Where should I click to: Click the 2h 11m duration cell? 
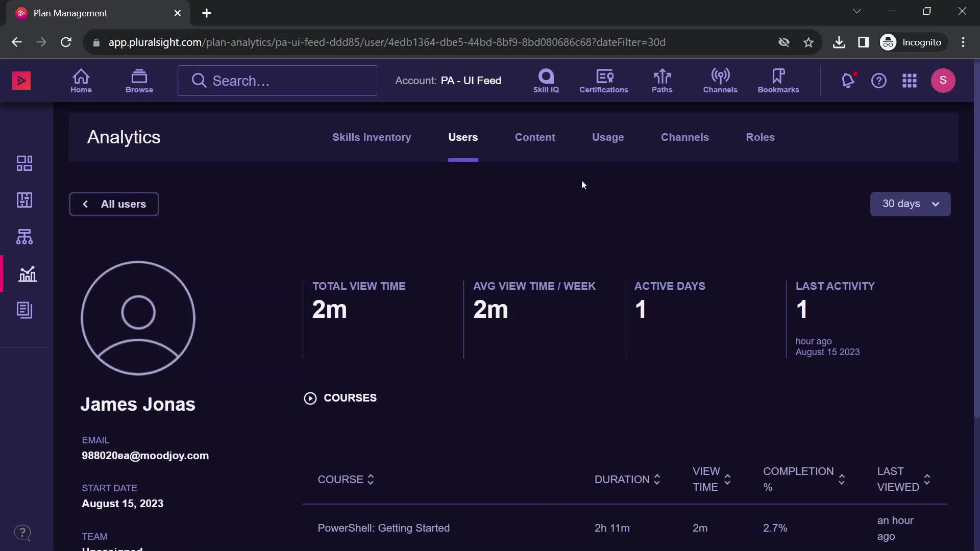click(612, 528)
